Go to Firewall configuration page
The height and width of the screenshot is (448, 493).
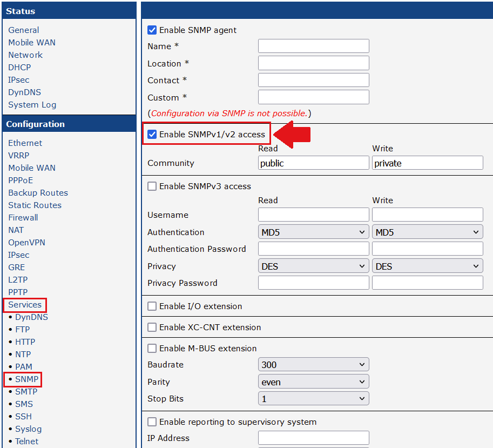tap(23, 218)
